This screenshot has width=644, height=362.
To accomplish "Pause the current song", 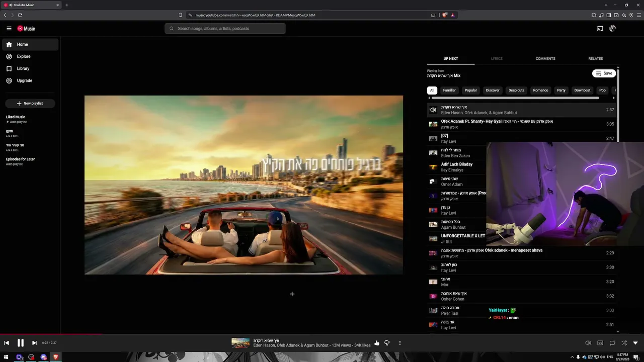I will click(21, 343).
